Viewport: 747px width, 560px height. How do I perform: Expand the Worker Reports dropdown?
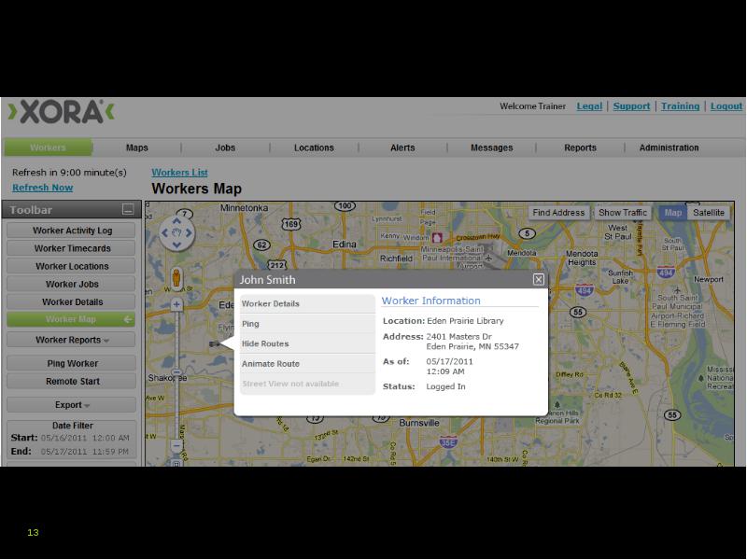pos(72,340)
